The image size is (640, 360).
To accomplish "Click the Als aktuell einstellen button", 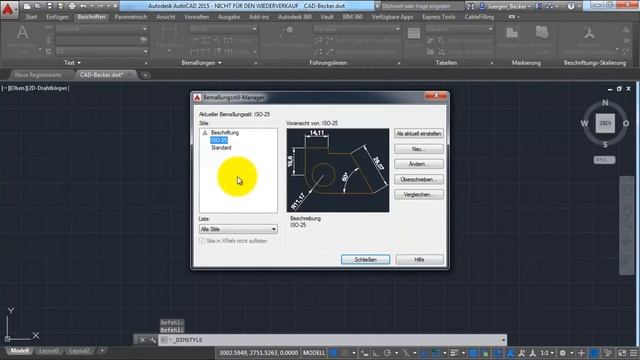I will pos(419,133).
